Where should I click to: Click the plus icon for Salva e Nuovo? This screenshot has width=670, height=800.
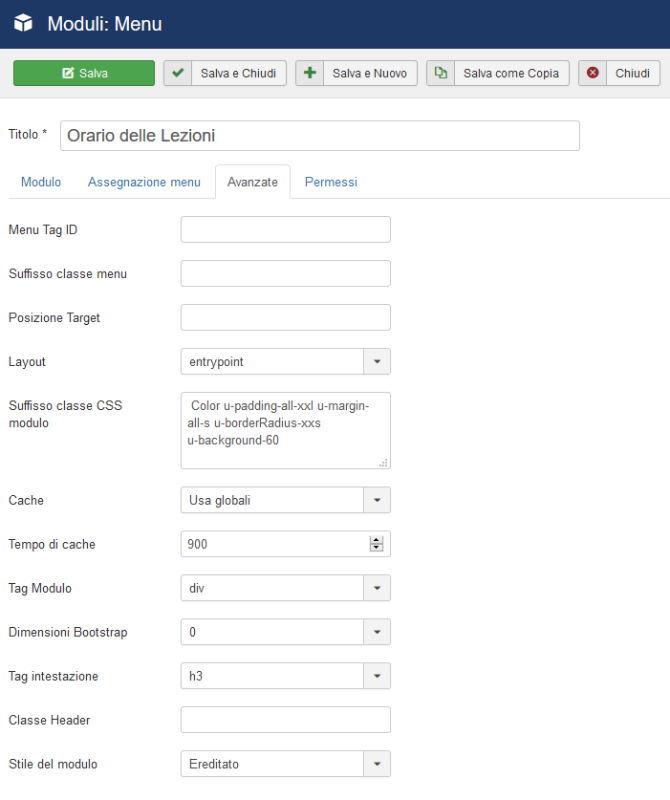(310, 73)
